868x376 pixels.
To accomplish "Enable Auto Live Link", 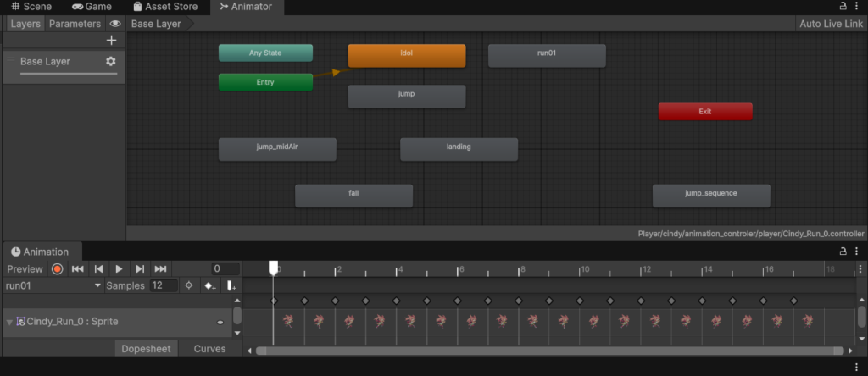I will (831, 24).
